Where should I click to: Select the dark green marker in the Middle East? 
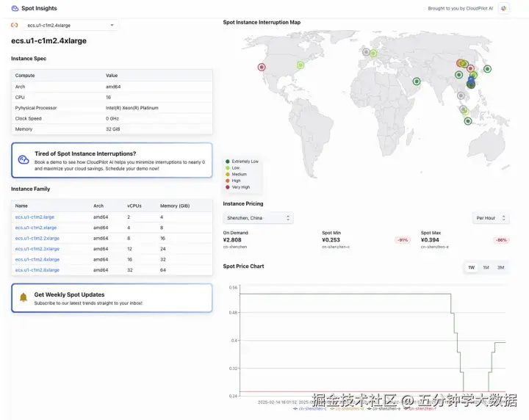[x=417, y=82]
